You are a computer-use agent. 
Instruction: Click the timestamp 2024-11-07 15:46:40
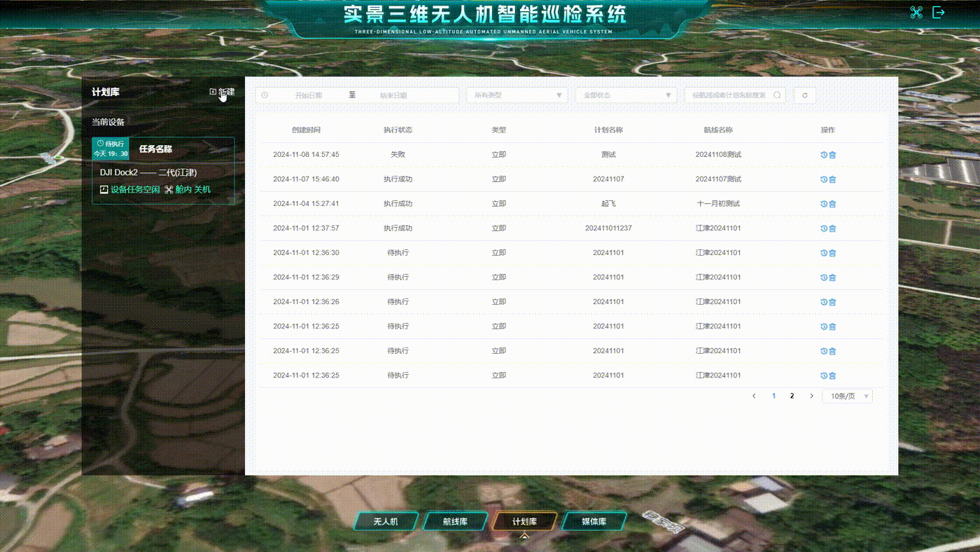(306, 179)
